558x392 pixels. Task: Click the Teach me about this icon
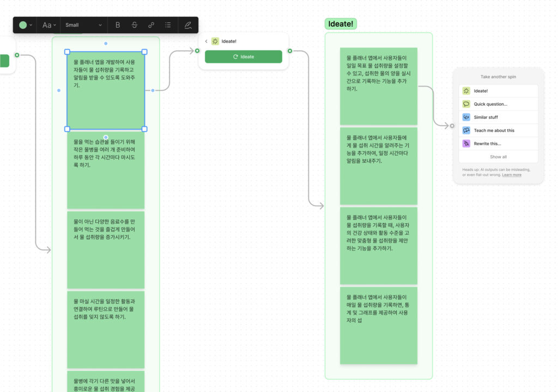click(x=466, y=131)
